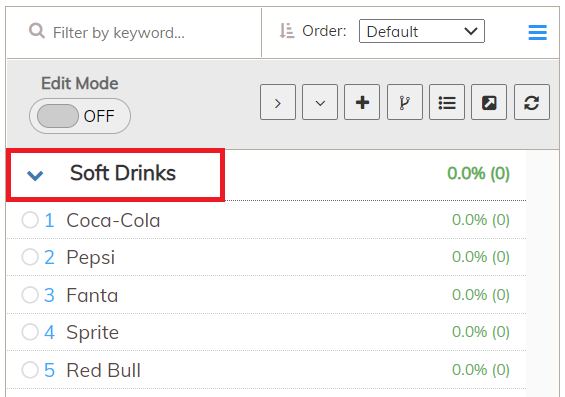
Task: Click the collapse-all down chevron button
Action: point(320,102)
